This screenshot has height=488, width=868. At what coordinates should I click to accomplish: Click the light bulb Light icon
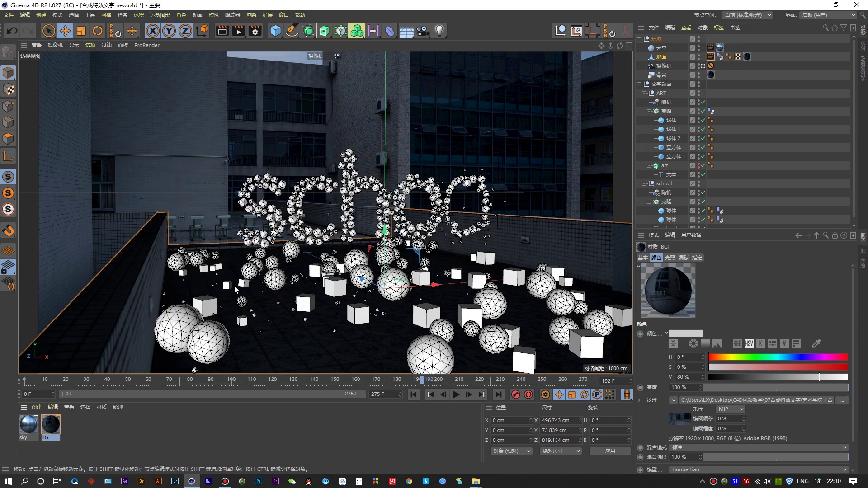point(439,31)
